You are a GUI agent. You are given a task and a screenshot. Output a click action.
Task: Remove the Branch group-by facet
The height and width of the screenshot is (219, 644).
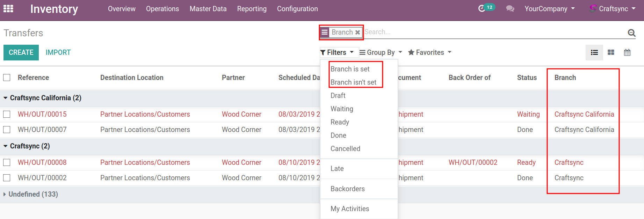tap(357, 32)
